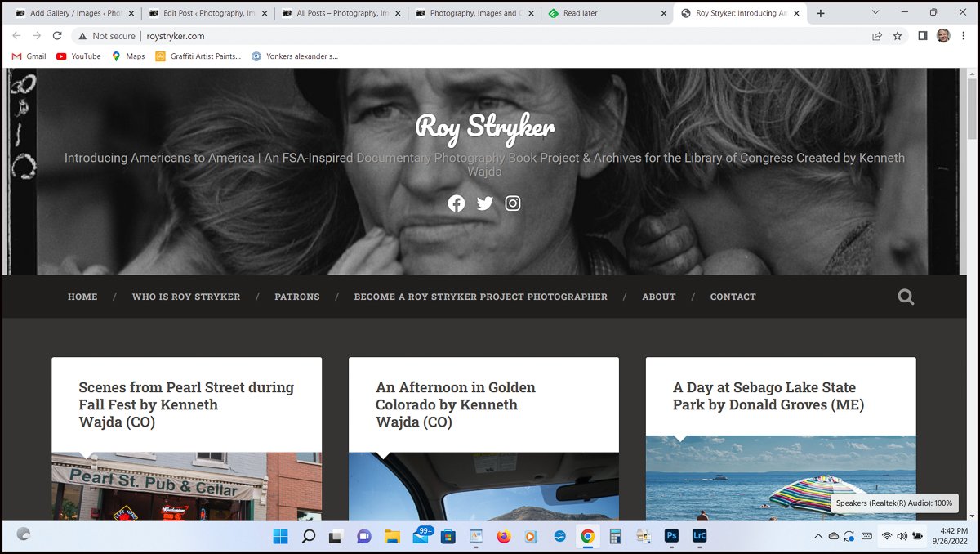
Task: Bookmark this page with the star icon
Action: coord(898,36)
